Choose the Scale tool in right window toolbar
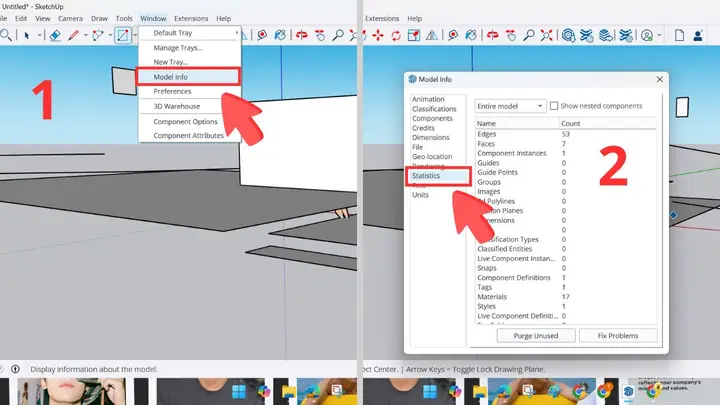Viewport: 720px width, 405px height. pyautogui.click(x=414, y=35)
